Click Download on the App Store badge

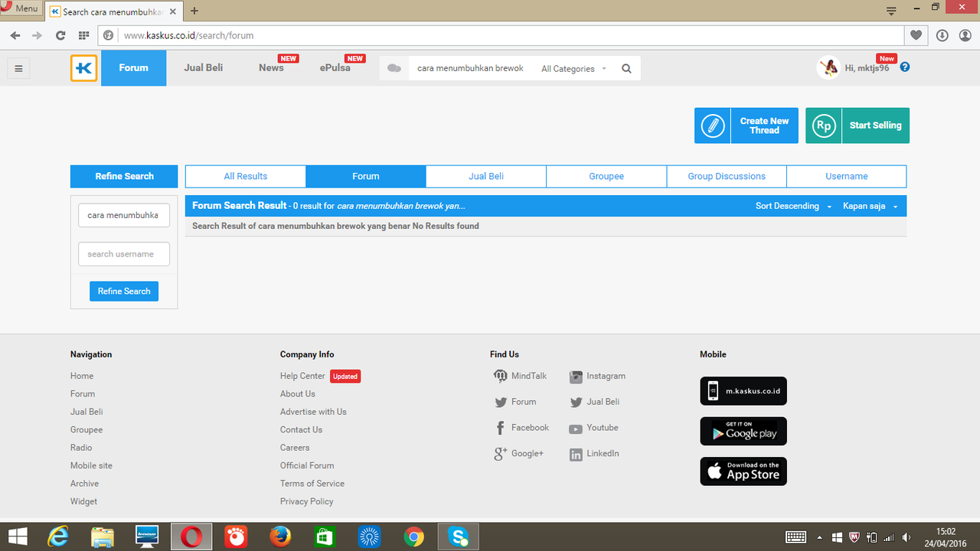743,471
